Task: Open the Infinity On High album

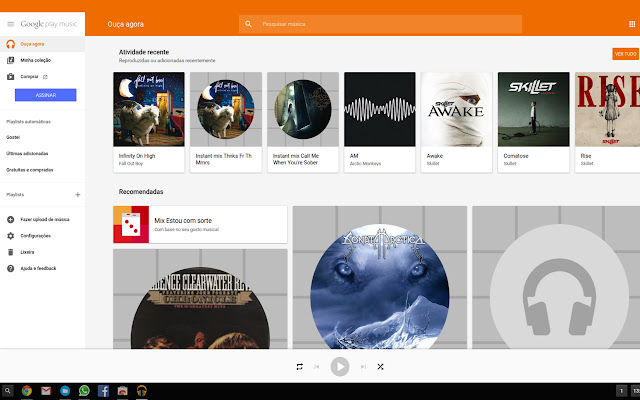Action: pyautogui.click(x=149, y=122)
